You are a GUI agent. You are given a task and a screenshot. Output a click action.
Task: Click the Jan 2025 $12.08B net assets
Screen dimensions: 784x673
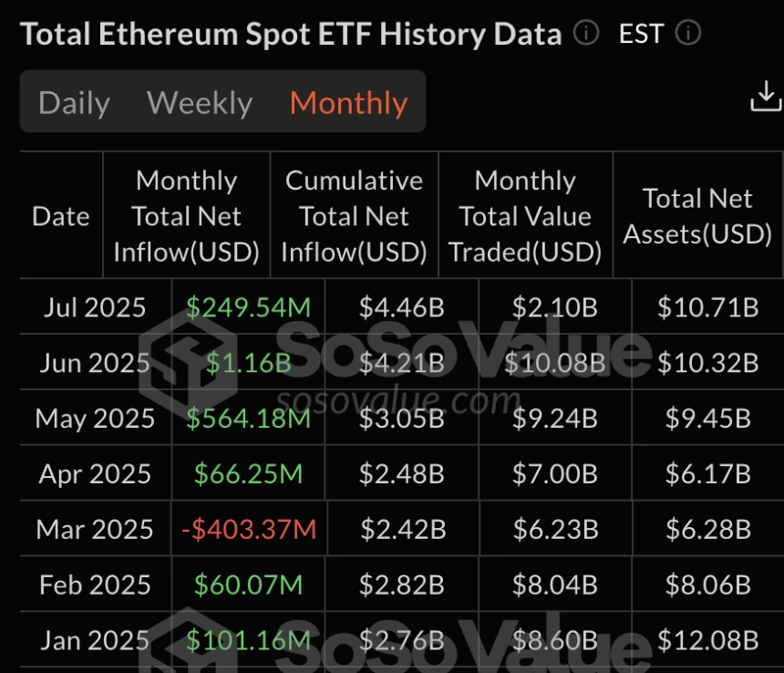tap(708, 640)
